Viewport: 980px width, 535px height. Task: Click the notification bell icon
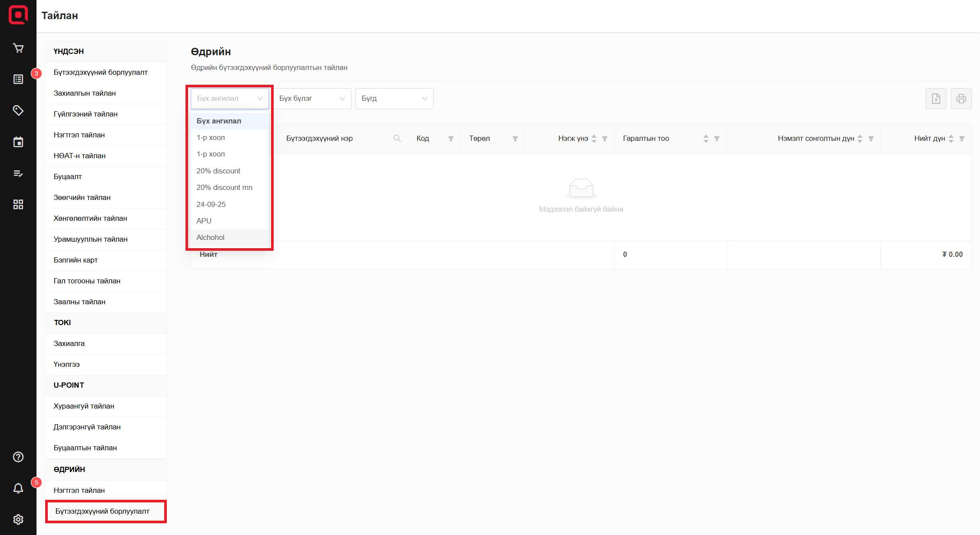coord(18,488)
